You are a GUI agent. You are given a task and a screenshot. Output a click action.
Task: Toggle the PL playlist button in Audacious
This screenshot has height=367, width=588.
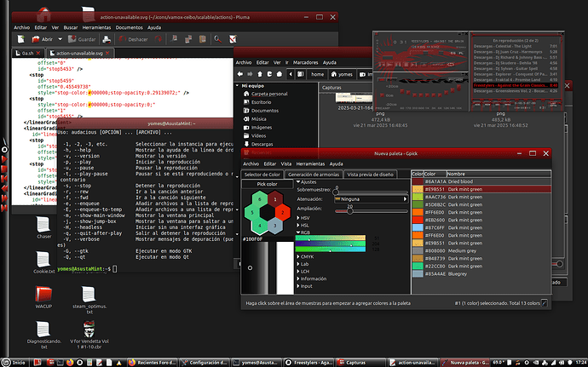[461, 54]
